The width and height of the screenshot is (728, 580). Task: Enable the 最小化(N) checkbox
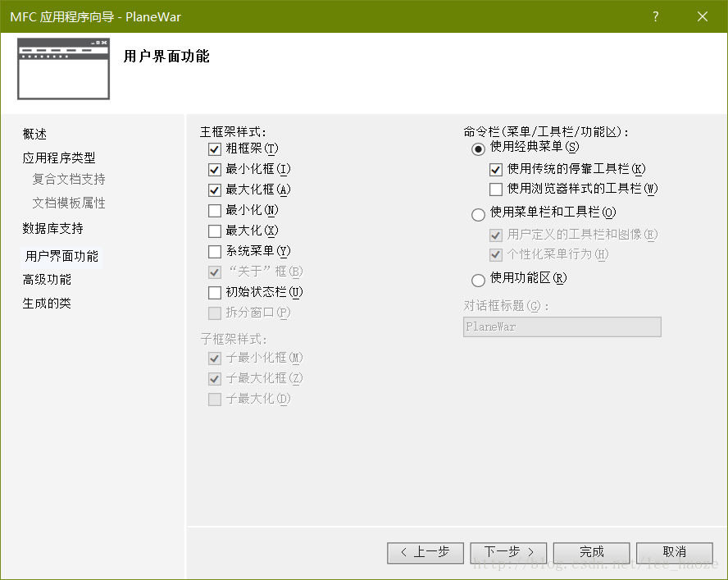click(215, 211)
